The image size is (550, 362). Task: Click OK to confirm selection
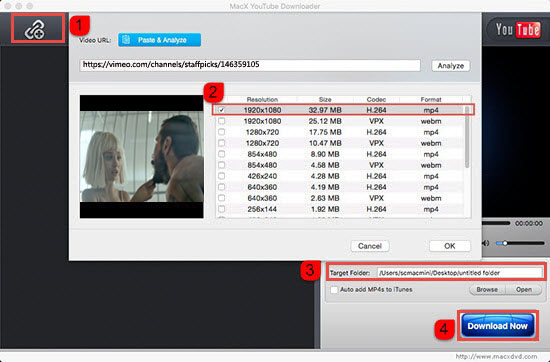[450, 246]
